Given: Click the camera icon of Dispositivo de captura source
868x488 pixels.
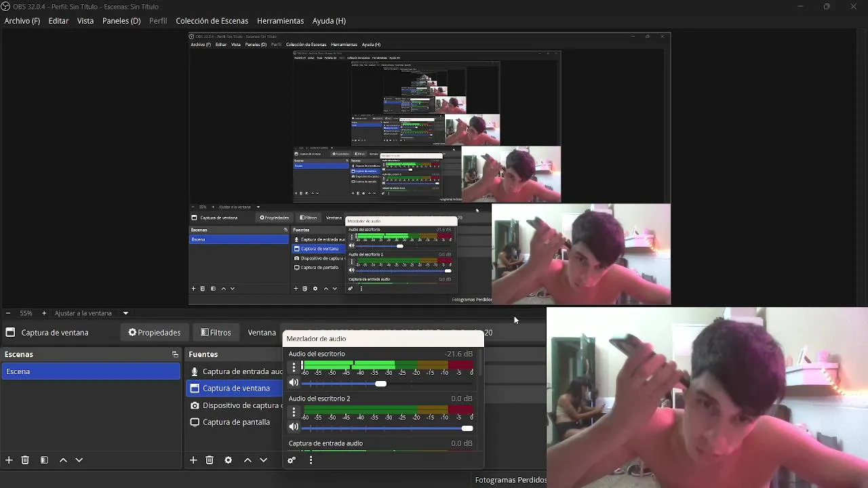Looking at the screenshot, I should 195,405.
